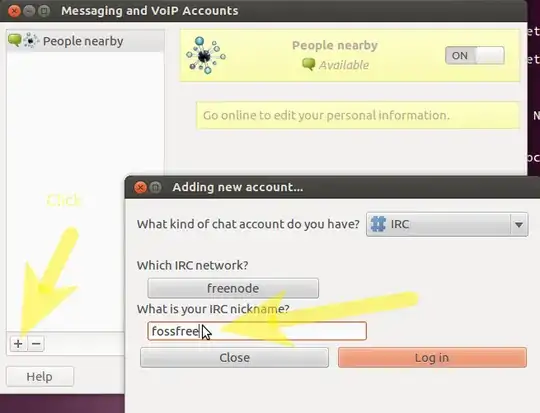Click the Available status bubble icon
This screenshot has width=540, height=413.
point(309,64)
